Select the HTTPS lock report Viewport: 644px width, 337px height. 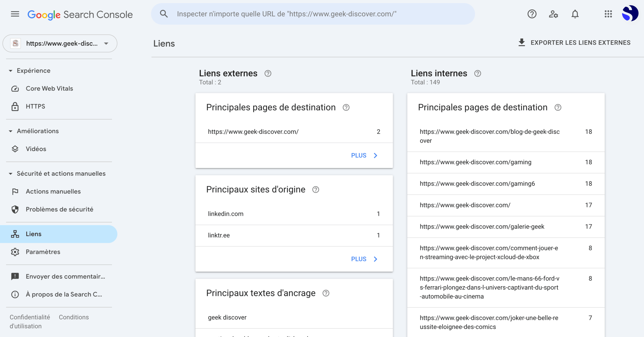click(35, 106)
